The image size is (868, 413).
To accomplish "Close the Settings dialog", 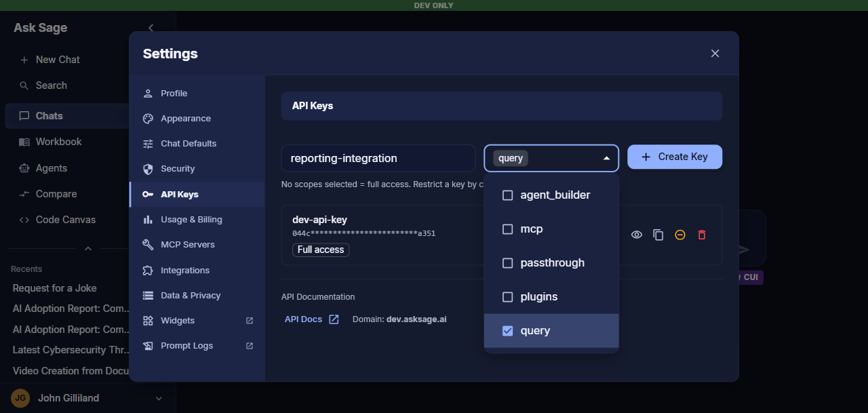I will [715, 54].
